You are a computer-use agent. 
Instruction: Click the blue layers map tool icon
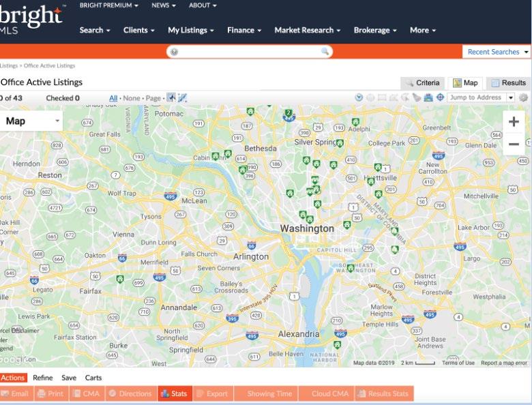pos(428,97)
